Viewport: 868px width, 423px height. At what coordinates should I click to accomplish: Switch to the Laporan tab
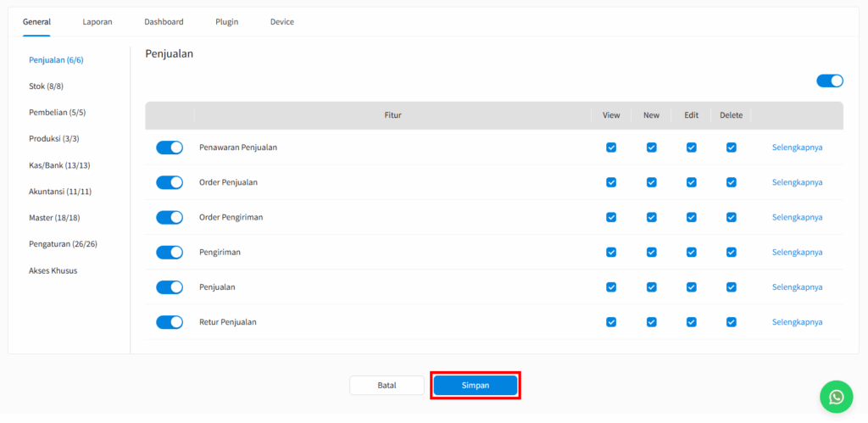pyautogui.click(x=97, y=22)
